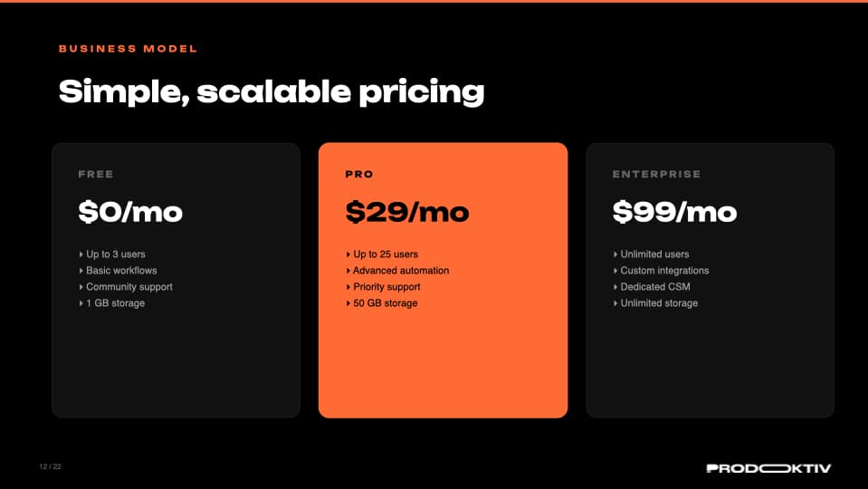This screenshot has height=489, width=868.
Task: Click the bullet arrow beside Up to 3 users
Action: pos(81,254)
